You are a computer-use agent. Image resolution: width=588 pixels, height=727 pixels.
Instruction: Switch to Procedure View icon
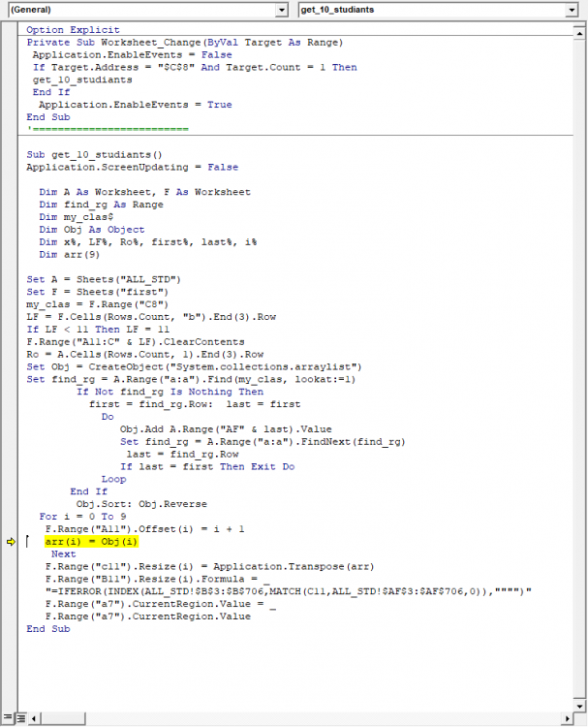[x=6, y=718]
